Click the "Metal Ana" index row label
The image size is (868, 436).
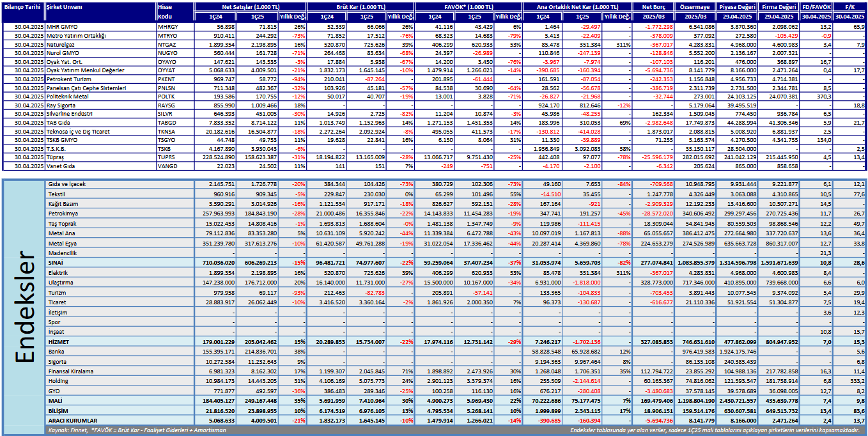61,233
